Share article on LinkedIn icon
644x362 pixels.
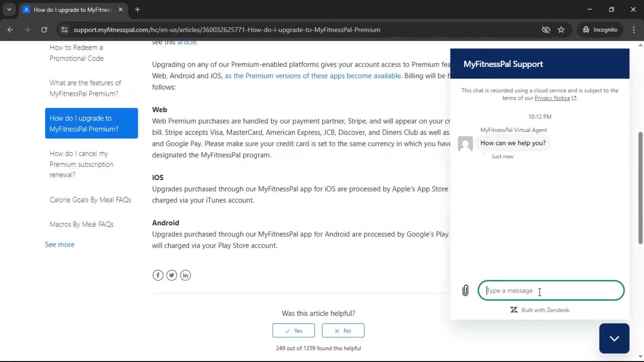[185, 275]
